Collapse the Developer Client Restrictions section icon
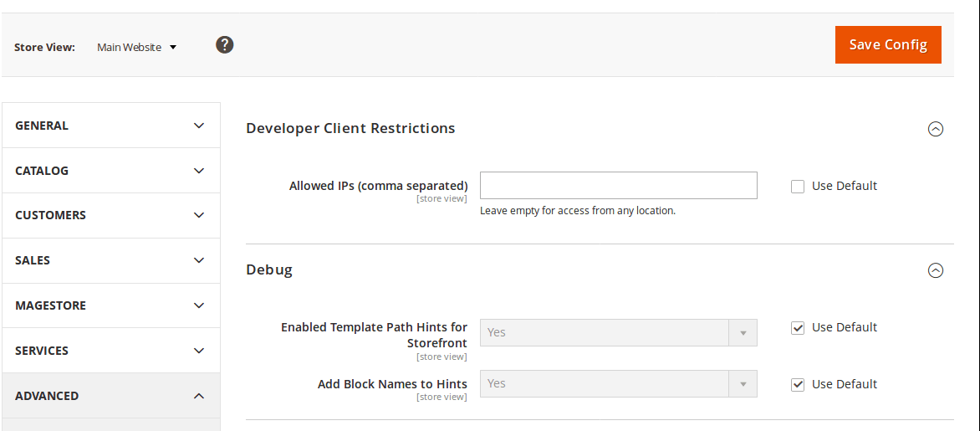 point(936,129)
